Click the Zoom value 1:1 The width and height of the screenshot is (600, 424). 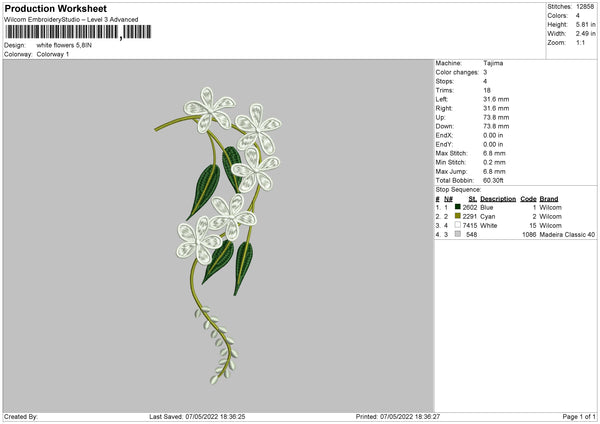tap(580, 42)
